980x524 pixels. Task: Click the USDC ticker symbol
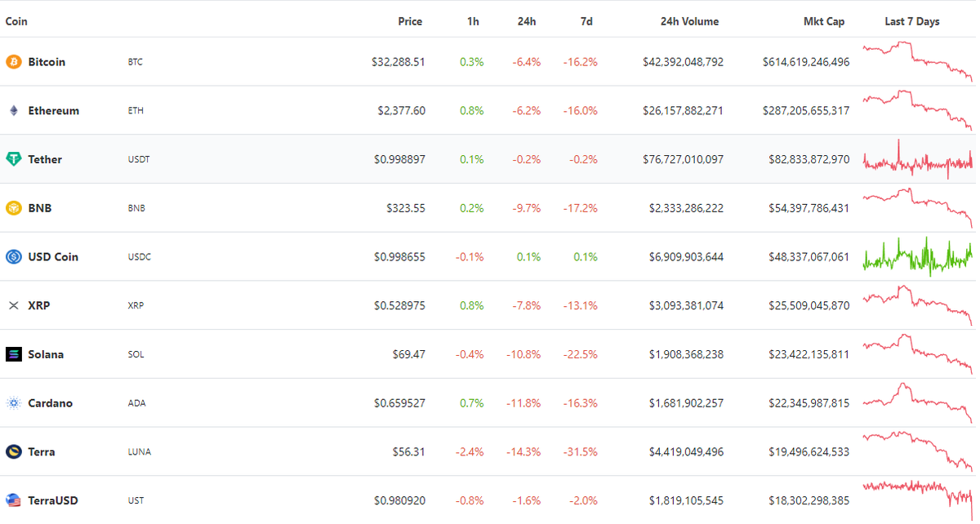(140, 257)
